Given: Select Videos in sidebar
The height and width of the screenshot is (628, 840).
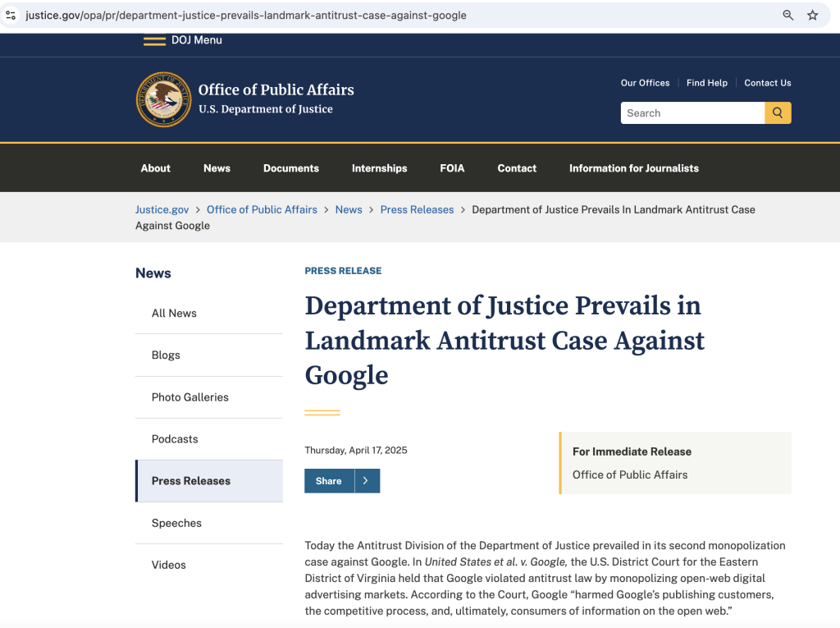Looking at the screenshot, I should 209,565.
